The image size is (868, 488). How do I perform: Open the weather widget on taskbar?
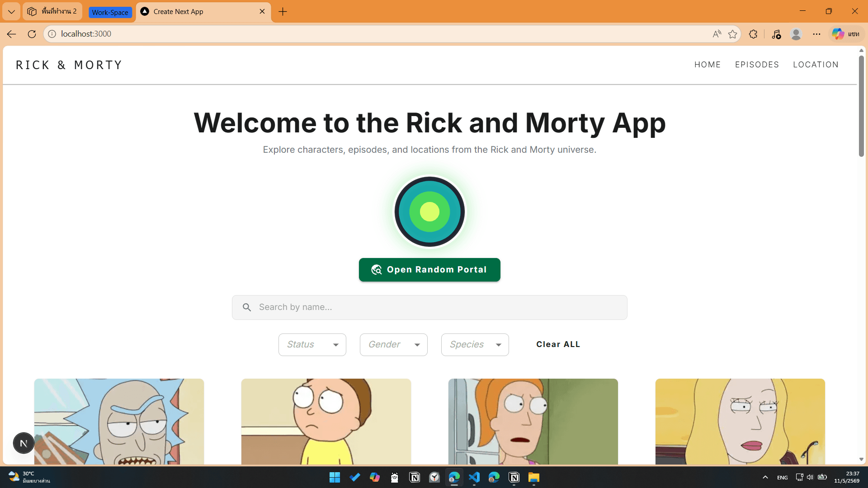pyautogui.click(x=30, y=477)
